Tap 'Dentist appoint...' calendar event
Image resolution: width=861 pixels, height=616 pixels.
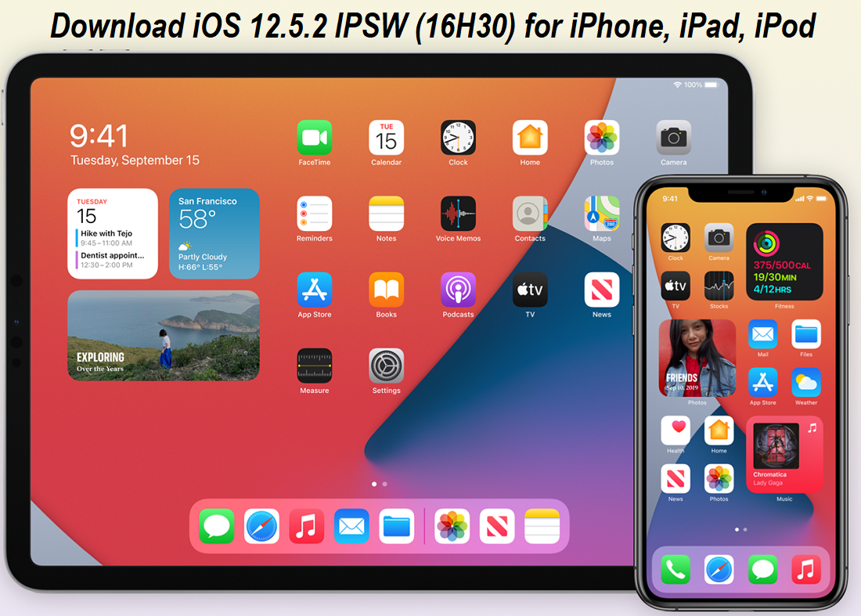(x=112, y=260)
